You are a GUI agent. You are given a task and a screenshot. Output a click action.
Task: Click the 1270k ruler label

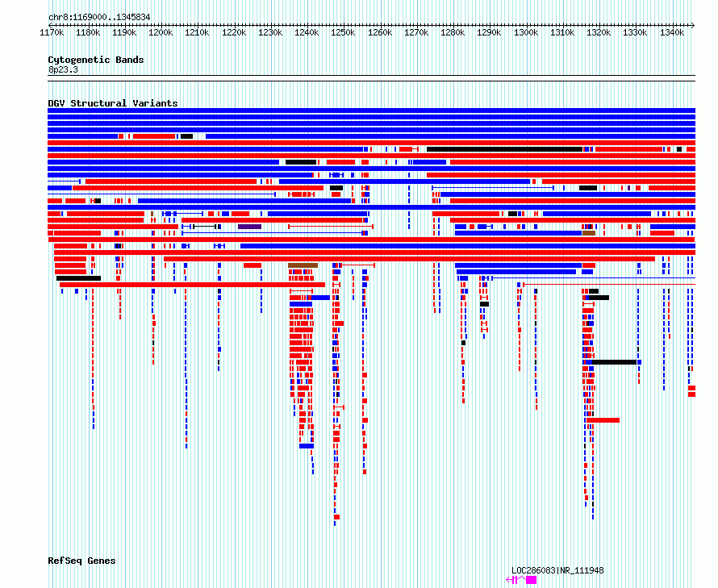[415, 32]
